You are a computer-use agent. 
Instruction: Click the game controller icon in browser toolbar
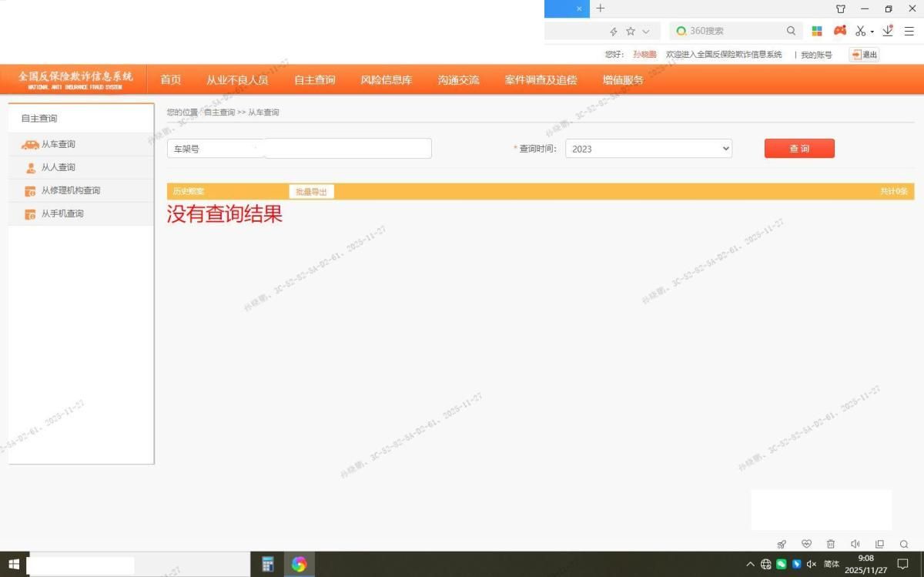pyautogui.click(x=840, y=31)
